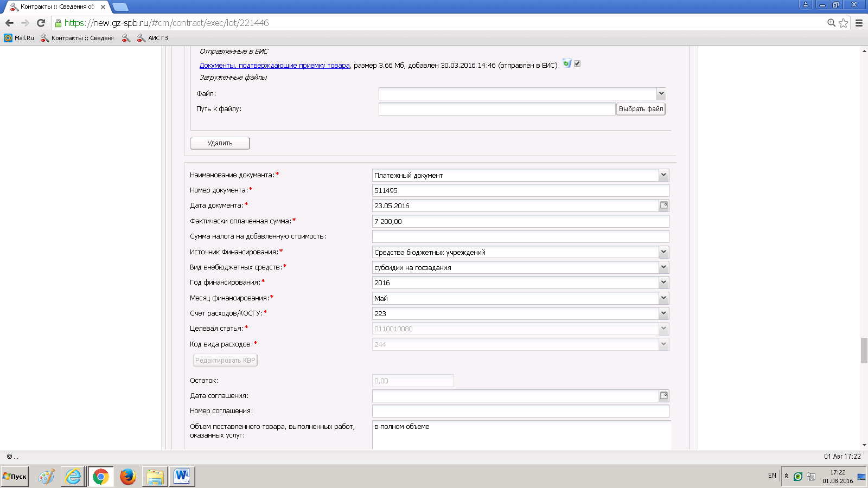Screen dimensions: 868x488
Task: Click the Дата соглашения field
Action: tap(515, 396)
